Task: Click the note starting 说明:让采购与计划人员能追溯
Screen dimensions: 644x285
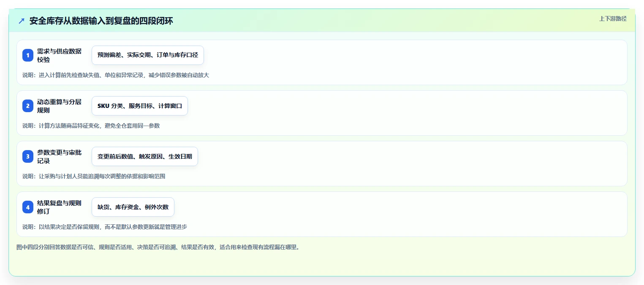Action: point(94,176)
